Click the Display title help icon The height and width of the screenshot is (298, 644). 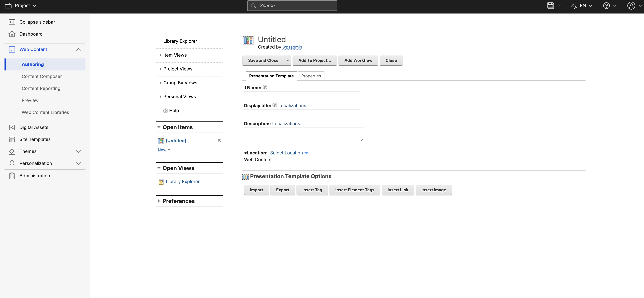(x=275, y=105)
